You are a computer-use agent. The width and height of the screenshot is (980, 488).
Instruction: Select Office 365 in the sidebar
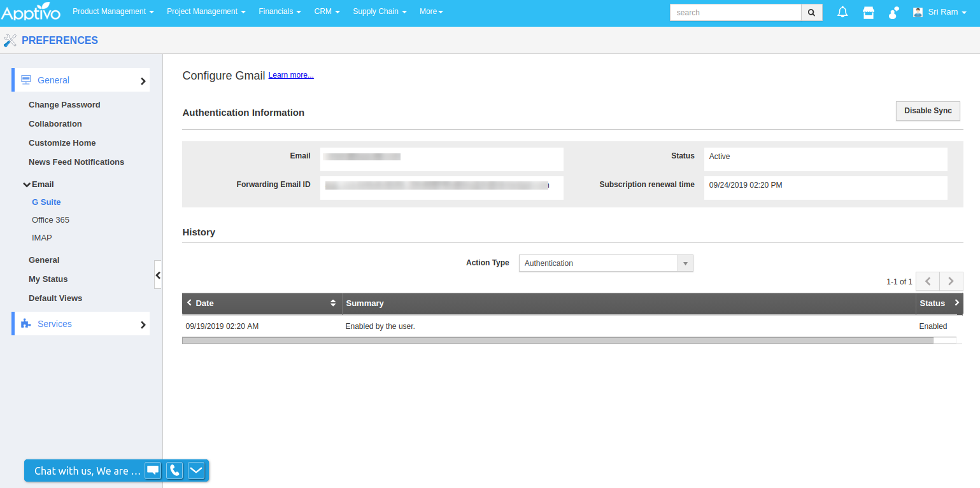coord(50,220)
